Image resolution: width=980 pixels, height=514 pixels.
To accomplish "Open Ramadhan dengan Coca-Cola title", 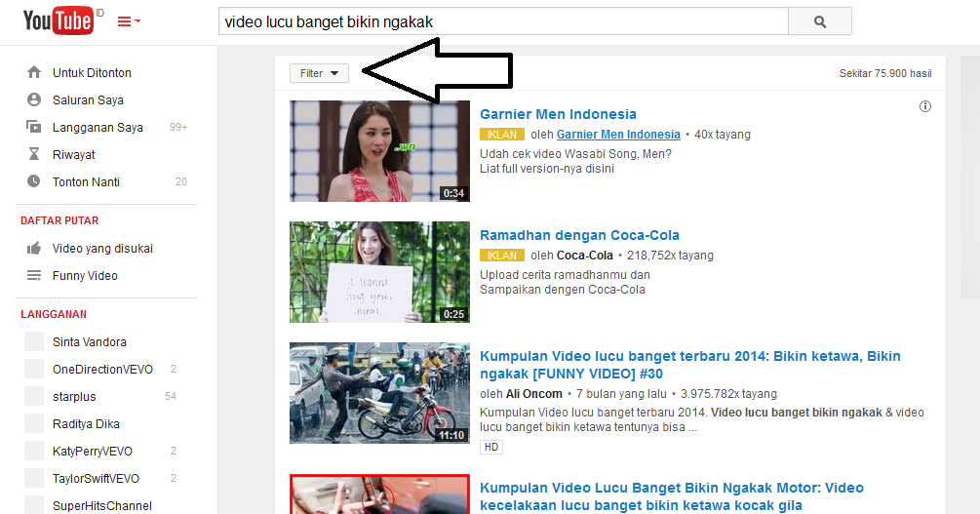I will coord(579,235).
